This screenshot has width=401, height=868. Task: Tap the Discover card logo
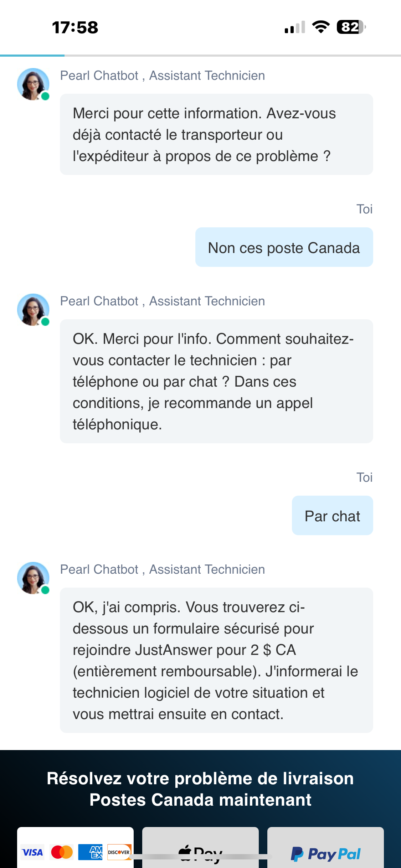(x=119, y=852)
